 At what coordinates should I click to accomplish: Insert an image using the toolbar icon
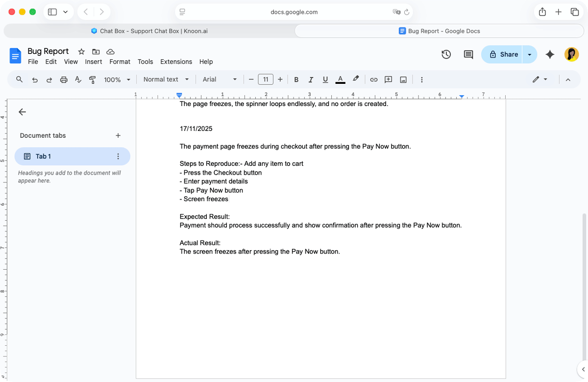(403, 79)
